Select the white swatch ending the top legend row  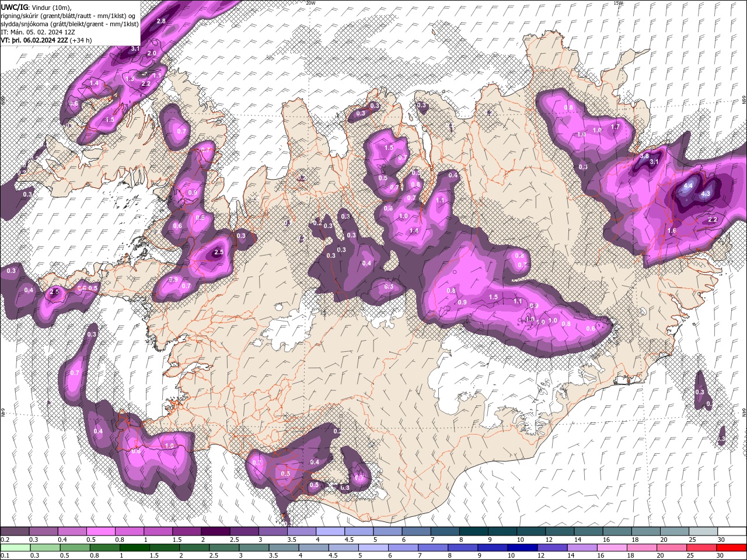coord(731,531)
